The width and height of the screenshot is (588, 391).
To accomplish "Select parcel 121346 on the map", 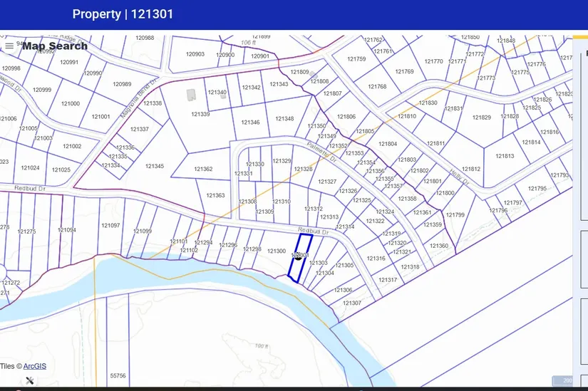I will coord(250,122).
